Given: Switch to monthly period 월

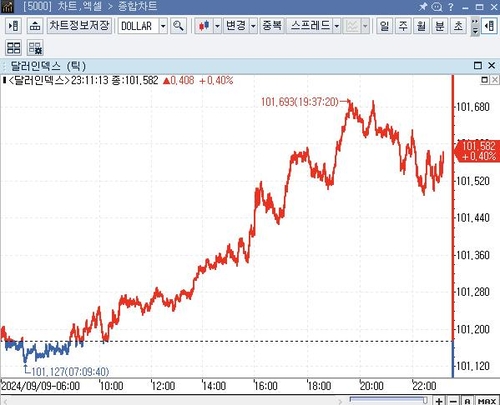Looking at the screenshot, I should click(x=421, y=26).
